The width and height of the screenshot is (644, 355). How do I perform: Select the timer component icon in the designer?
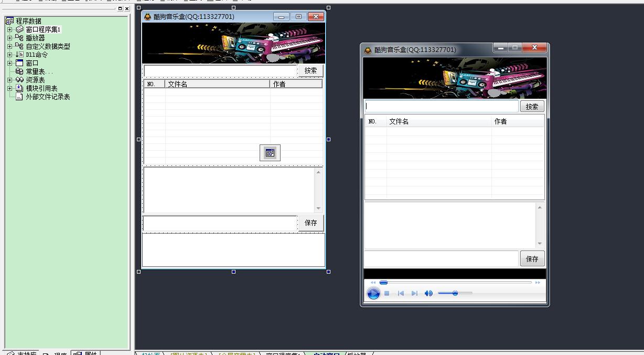point(270,153)
